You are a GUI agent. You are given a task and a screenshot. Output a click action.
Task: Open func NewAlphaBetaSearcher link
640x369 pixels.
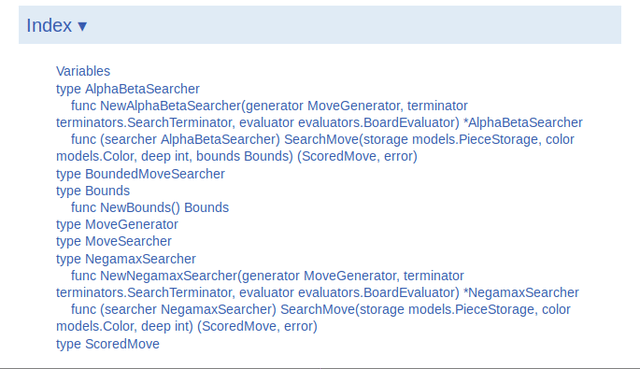tap(319, 114)
